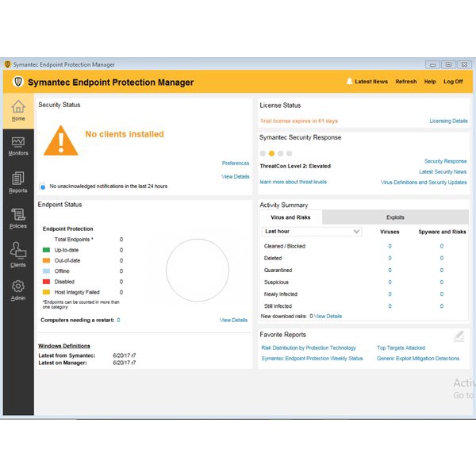Open Top Targets Attacked report
Image resolution: width=476 pixels, height=476 pixels.
401,348
